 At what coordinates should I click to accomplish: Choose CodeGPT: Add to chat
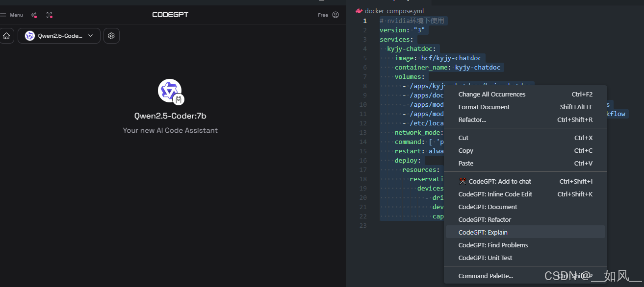(525, 182)
